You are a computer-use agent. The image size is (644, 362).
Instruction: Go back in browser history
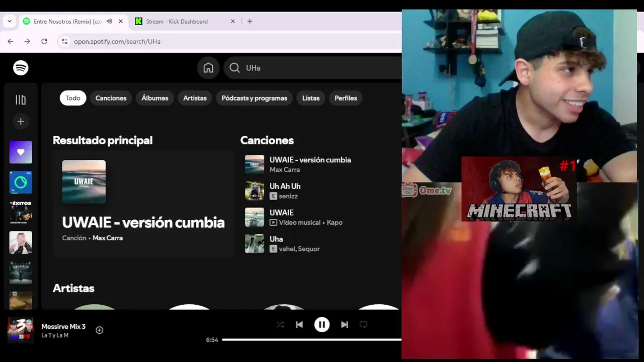click(10, 41)
